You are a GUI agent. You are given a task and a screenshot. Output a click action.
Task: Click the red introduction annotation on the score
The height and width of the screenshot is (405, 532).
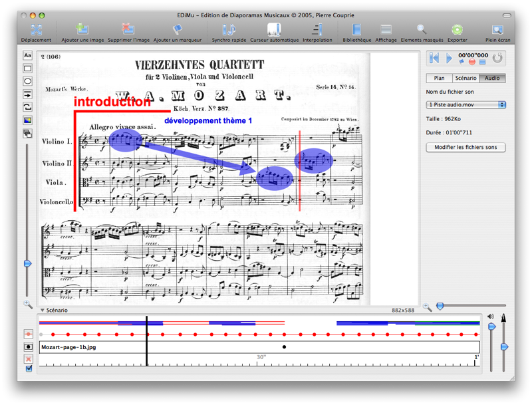coord(112,102)
